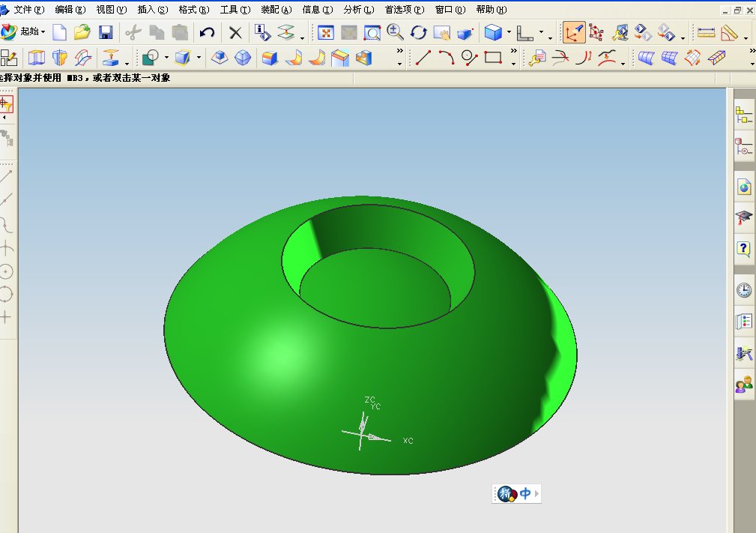Screen dimensions: 756x533
Task: Click the Measure angle protractor icon
Action: pos(729,33)
